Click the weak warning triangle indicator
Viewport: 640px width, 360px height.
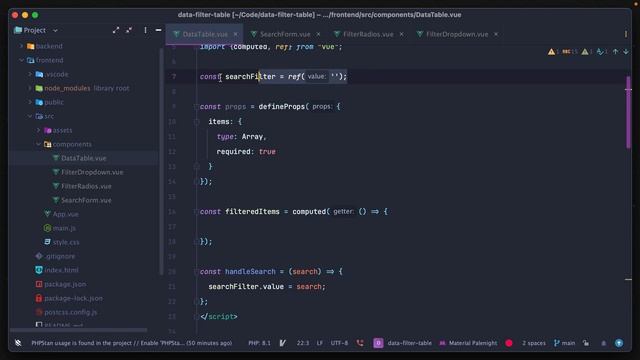click(587, 52)
